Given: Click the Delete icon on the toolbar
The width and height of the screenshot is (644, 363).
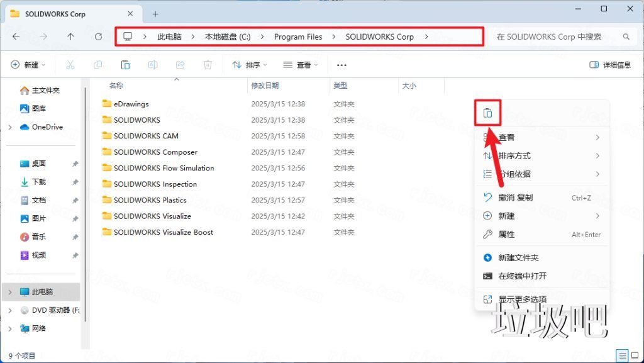Looking at the screenshot, I should 208,65.
